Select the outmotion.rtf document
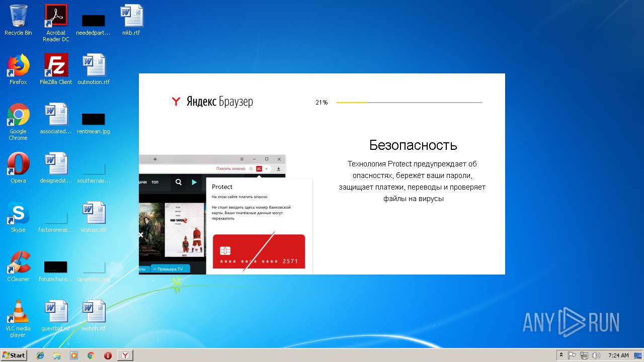Image resolution: width=644 pixels, height=362 pixels. 94,69
